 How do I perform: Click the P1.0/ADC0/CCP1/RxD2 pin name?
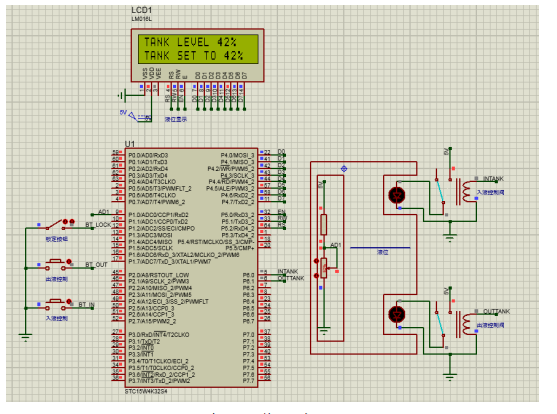158,215
